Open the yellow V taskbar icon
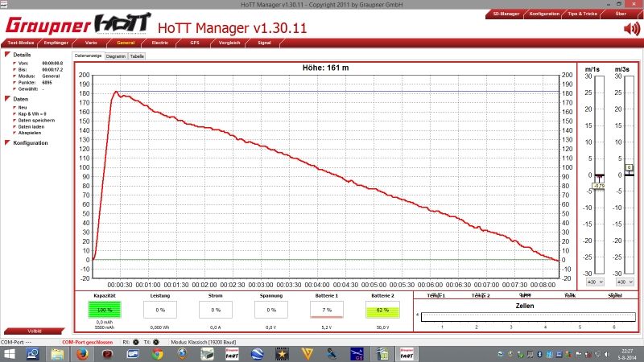 (308, 354)
